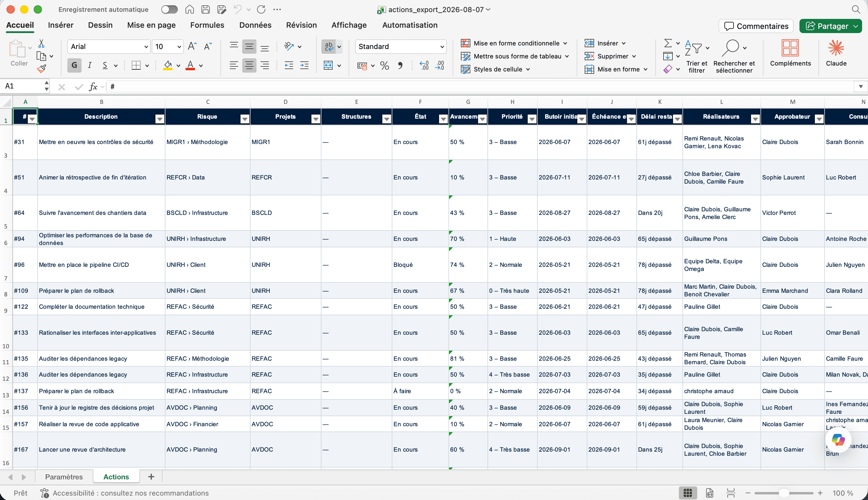Image resolution: width=868 pixels, height=500 pixels.
Task: Click the Commentaires button
Action: 756,26
